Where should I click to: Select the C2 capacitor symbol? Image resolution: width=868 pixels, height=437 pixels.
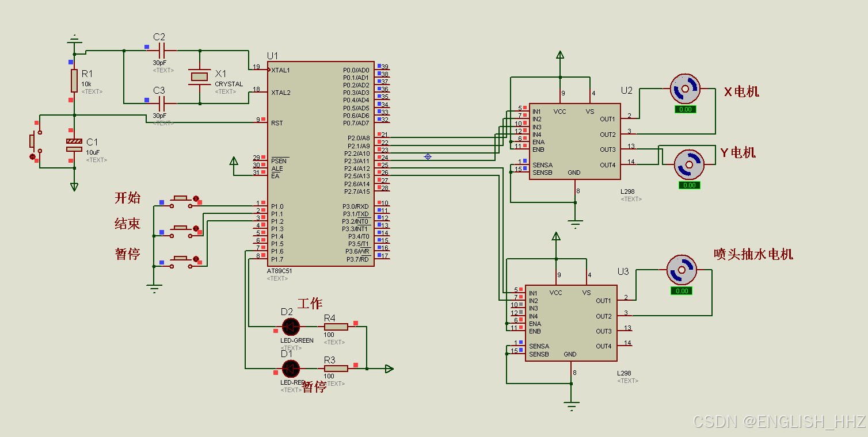click(161, 51)
